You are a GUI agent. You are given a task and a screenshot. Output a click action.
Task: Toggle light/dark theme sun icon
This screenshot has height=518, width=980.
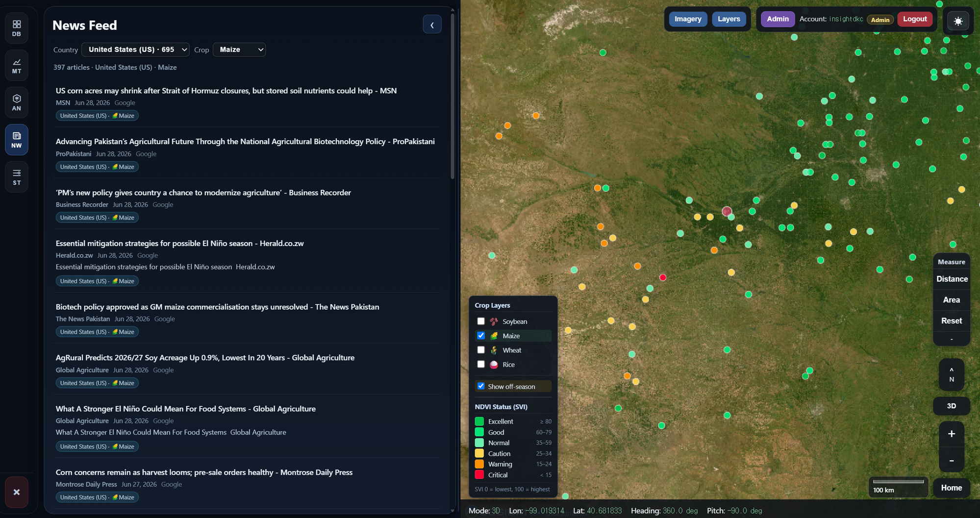[x=958, y=21]
